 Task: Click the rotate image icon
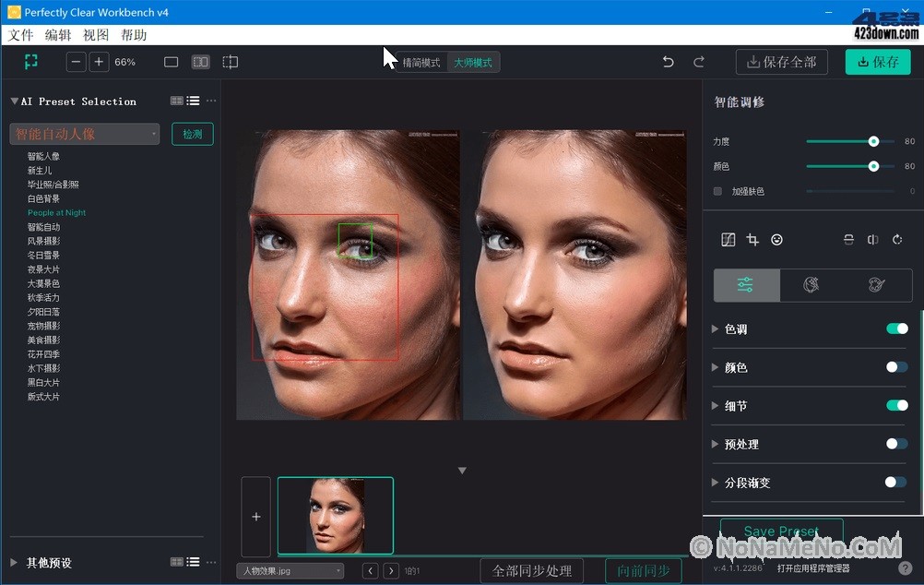[897, 240]
